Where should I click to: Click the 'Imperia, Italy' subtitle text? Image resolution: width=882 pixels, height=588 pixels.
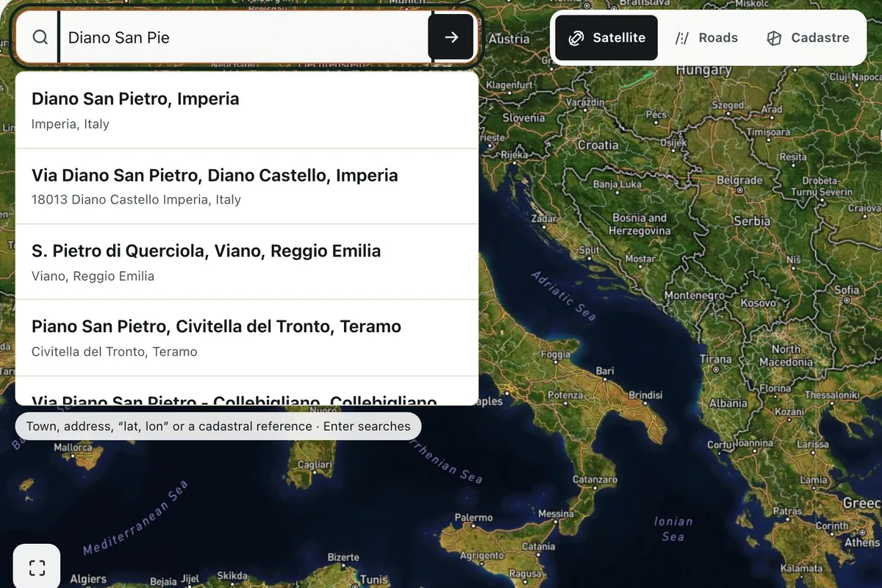[x=71, y=124]
